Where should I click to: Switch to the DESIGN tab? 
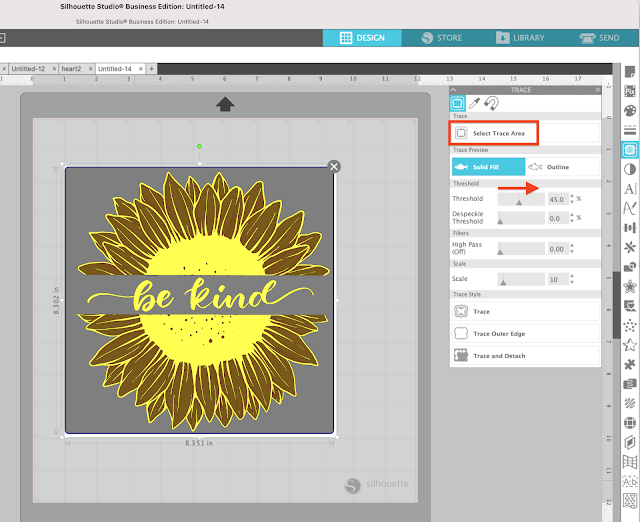point(362,38)
